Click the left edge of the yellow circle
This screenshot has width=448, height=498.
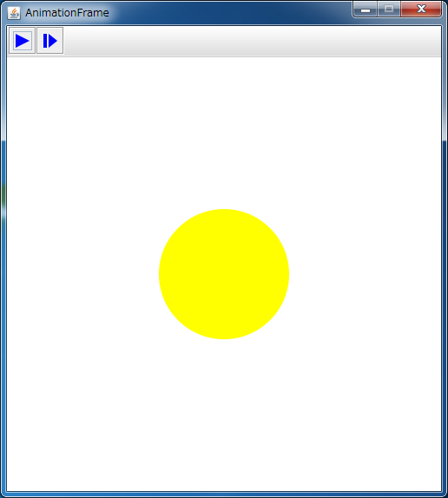pyautogui.click(x=160, y=274)
